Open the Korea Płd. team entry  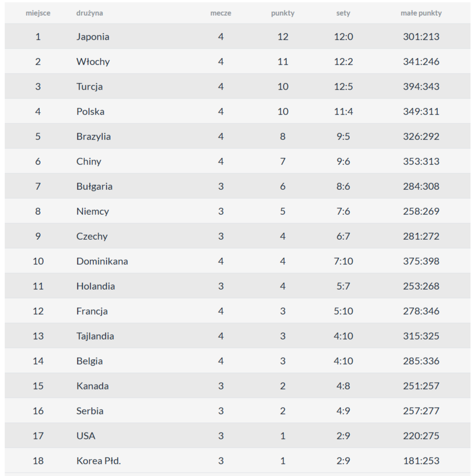[x=98, y=461]
